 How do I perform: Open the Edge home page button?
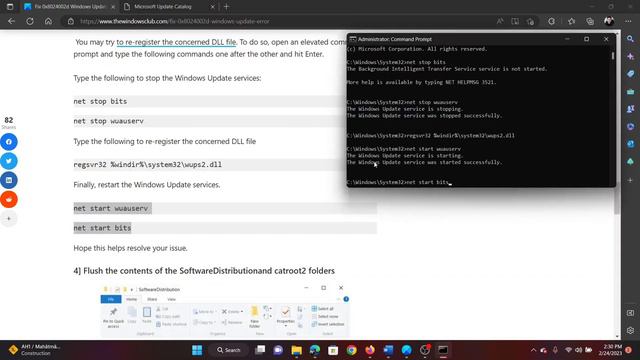click(48, 21)
